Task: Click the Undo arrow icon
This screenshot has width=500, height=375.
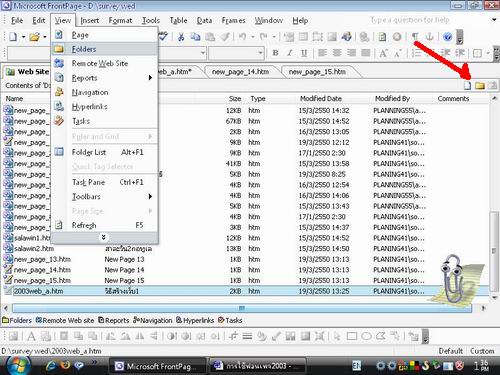Action: pyautogui.click(x=242, y=37)
